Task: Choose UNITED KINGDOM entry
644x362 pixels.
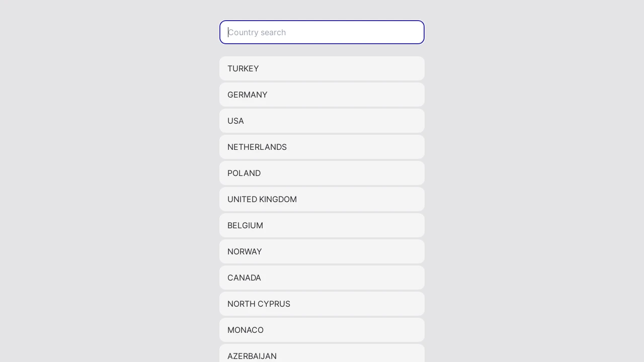Action: click(x=322, y=199)
